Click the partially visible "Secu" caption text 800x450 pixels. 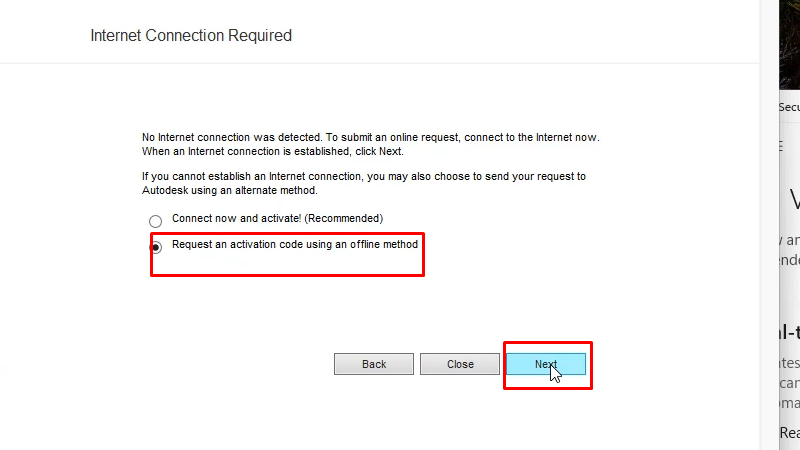(x=789, y=107)
